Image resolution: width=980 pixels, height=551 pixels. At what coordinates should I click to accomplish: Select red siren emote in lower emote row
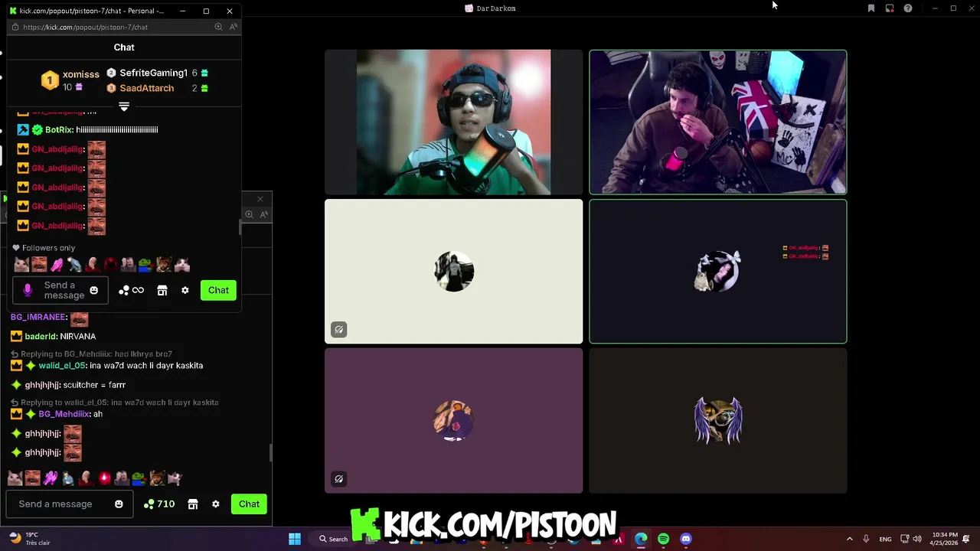point(105,478)
